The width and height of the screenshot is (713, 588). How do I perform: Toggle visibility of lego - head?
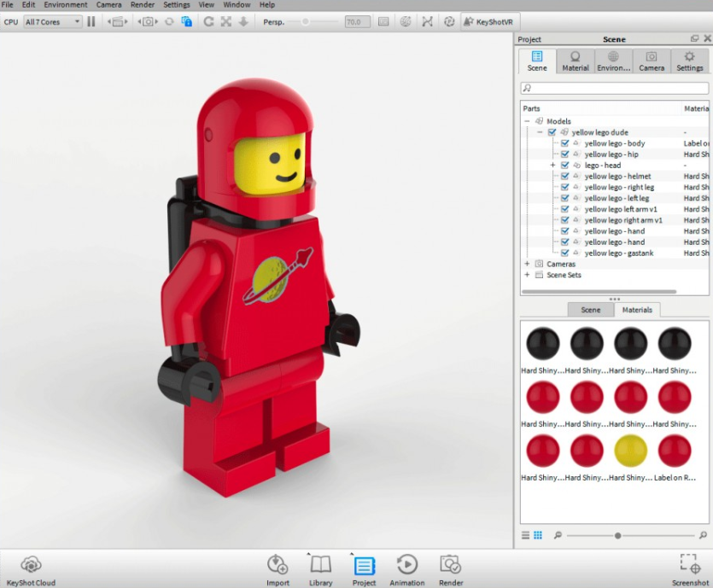point(564,165)
